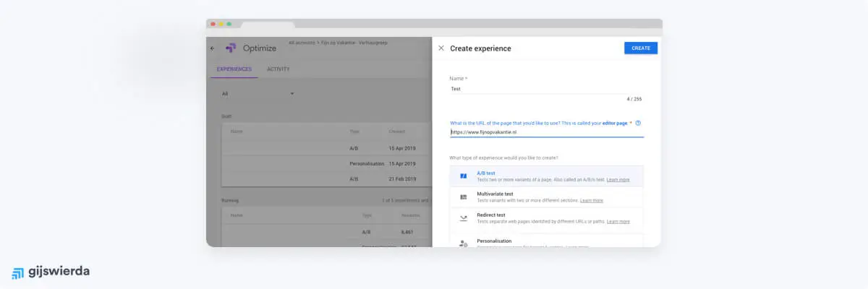
Task: Click the macOS yellow minimize window button
Action: pos(221,24)
